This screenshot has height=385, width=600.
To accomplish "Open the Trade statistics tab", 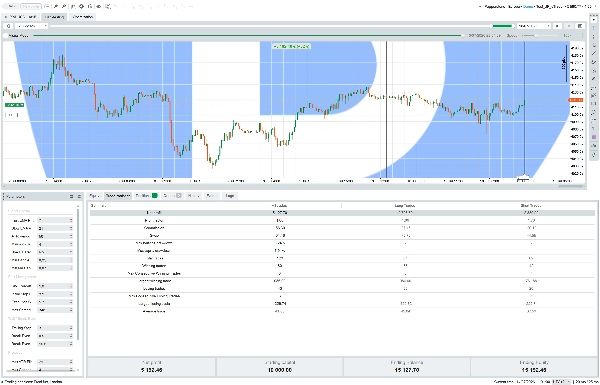I will (118, 196).
